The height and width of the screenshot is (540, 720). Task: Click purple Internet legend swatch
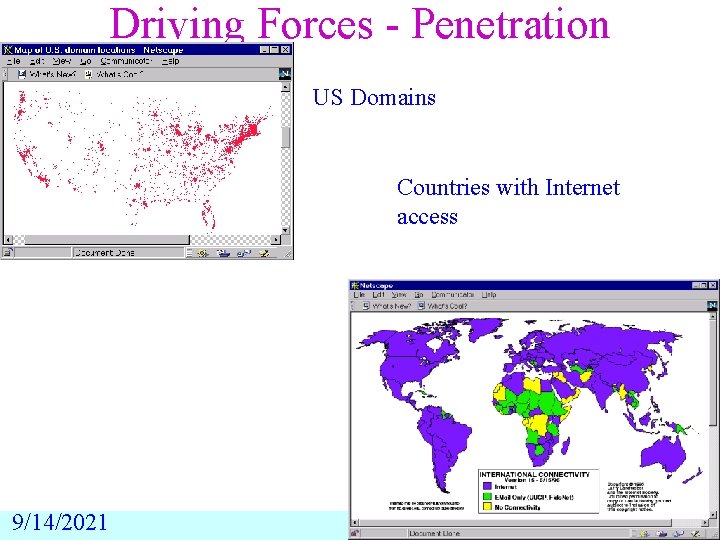pos(487,487)
